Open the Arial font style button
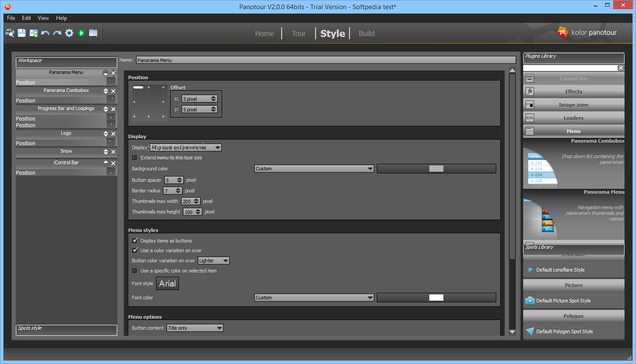 click(167, 283)
